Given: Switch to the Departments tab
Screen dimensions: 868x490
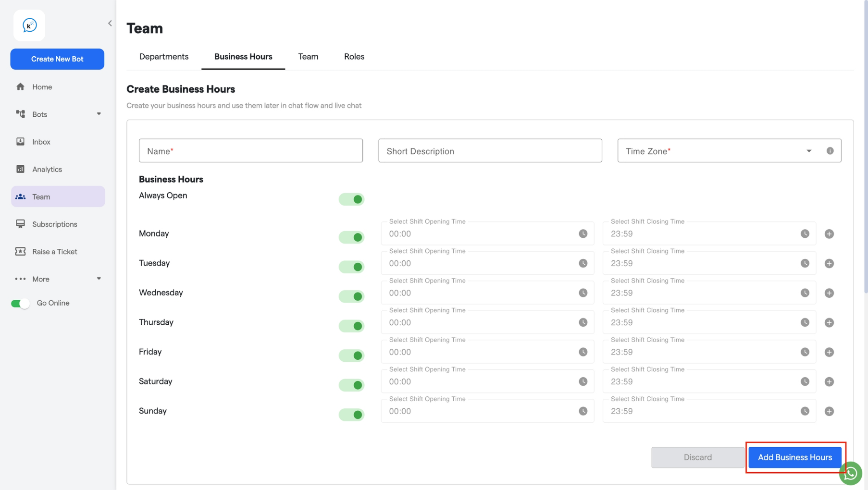Looking at the screenshot, I should (x=164, y=57).
